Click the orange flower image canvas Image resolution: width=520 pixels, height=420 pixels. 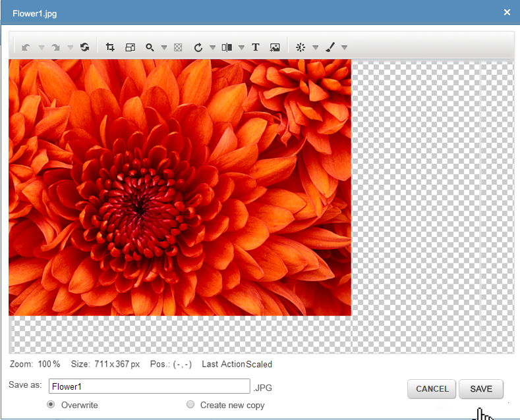point(180,188)
